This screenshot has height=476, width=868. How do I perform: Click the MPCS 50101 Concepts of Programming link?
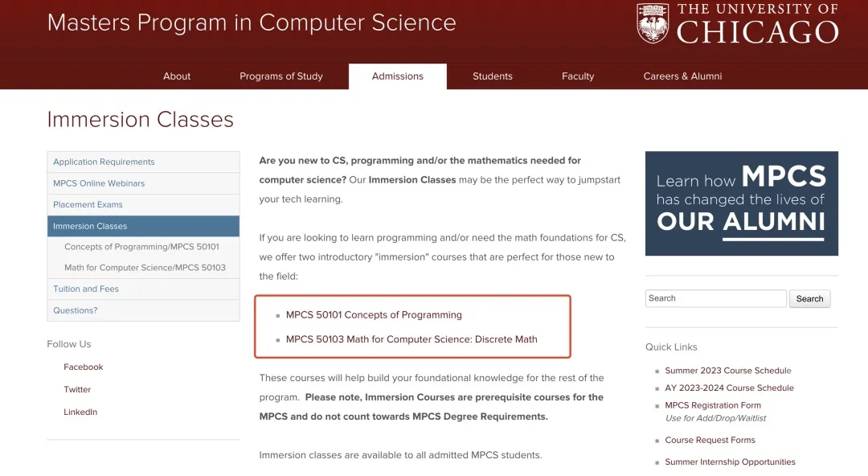(x=374, y=315)
